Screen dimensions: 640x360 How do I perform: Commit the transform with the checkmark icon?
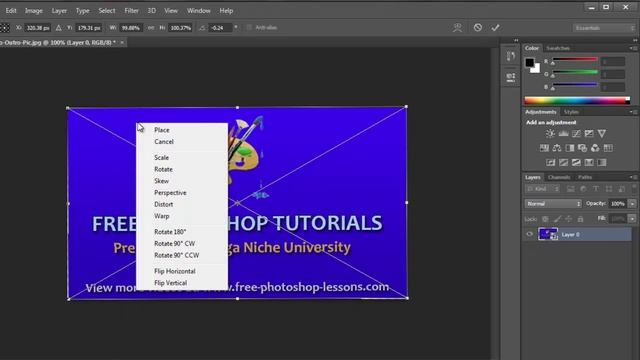point(495,28)
